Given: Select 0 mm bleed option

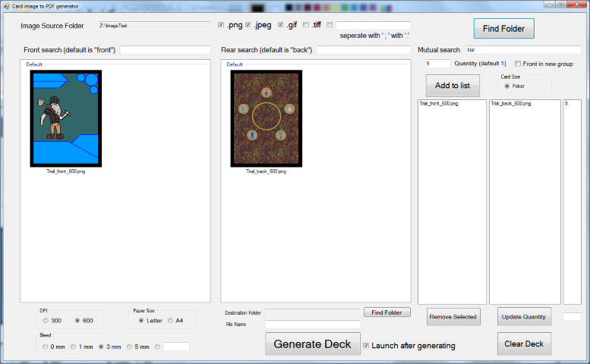Looking at the screenshot, I should 46,347.
